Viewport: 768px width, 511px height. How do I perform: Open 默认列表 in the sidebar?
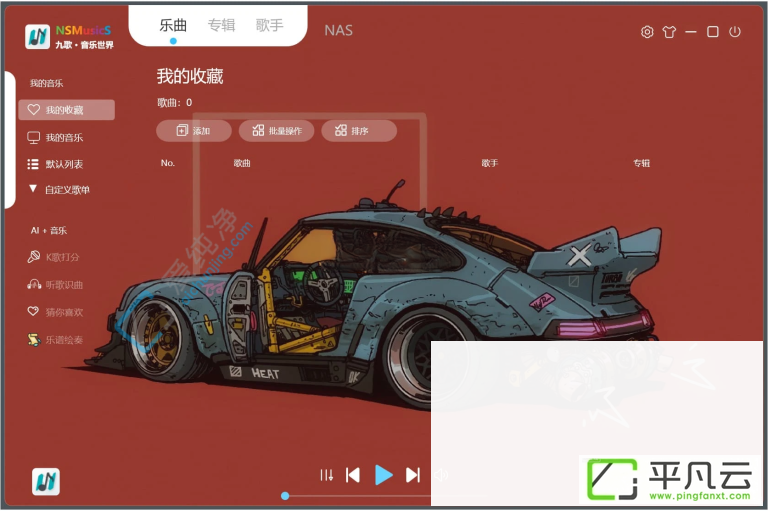pyautogui.click(x=55, y=164)
